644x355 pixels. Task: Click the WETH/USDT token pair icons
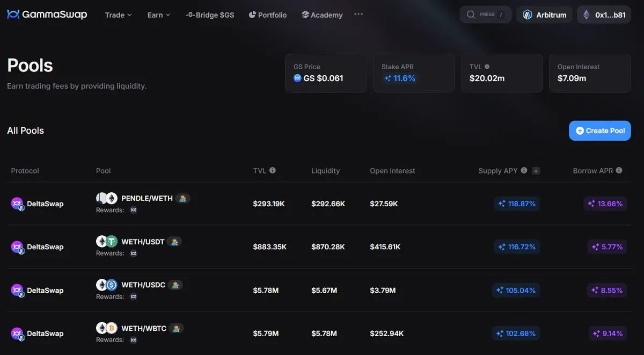[x=107, y=242]
